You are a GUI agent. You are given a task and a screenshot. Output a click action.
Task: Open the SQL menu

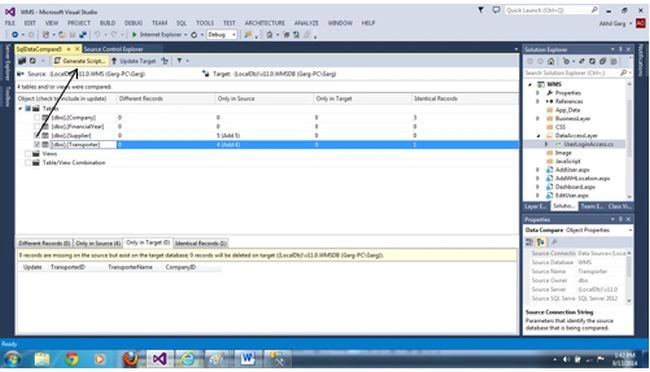point(181,23)
